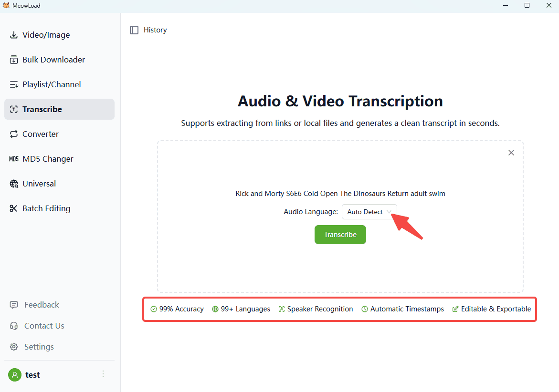Click the Contact Us headset icon

tap(14, 326)
